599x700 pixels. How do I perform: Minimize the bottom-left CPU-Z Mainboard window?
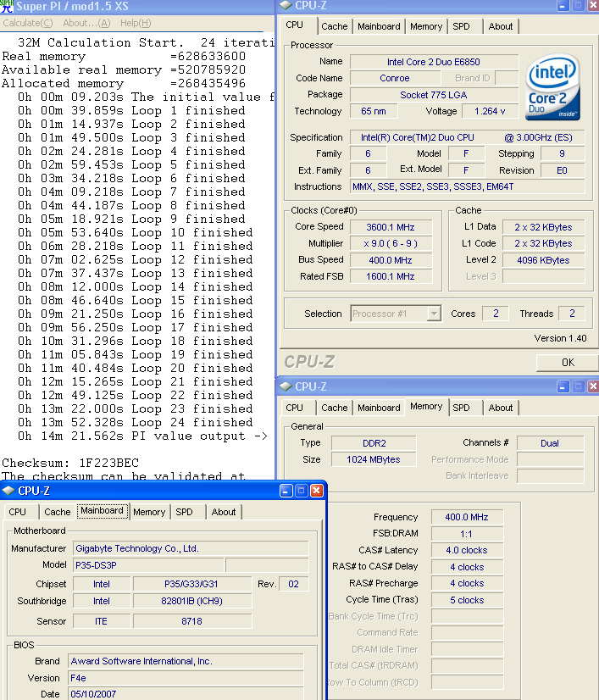pyautogui.click(x=286, y=491)
